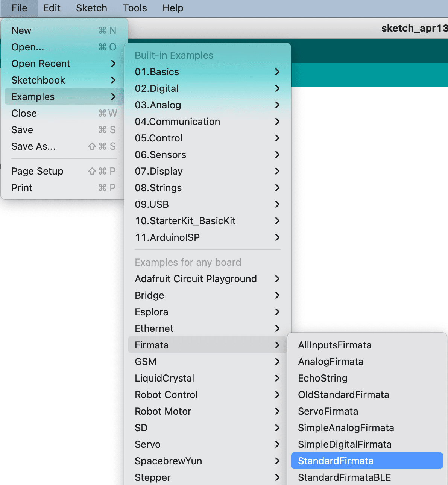Open the Robot Motor examples submenu
Image resolution: width=448 pixels, height=485 pixels.
(x=207, y=411)
